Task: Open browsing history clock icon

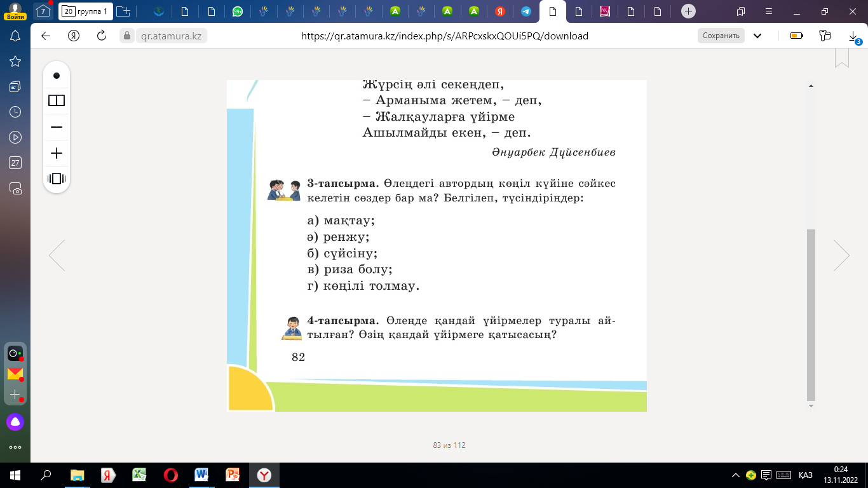Action: pos(15,112)
